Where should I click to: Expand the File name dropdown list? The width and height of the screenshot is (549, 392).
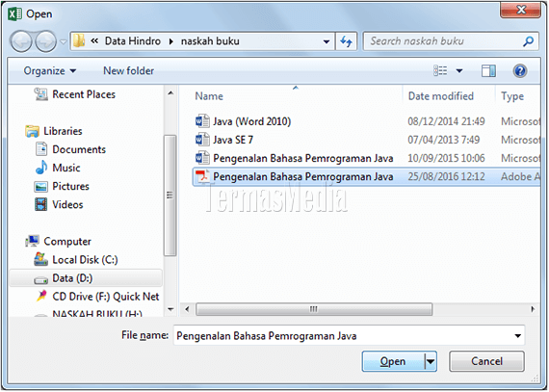(517, 336)
